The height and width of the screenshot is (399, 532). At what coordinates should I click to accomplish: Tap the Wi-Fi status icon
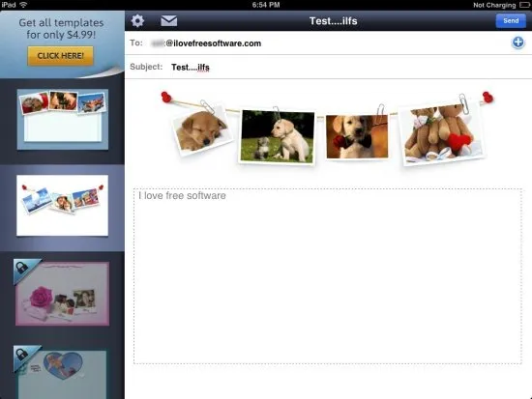click(x=23, y=5)
